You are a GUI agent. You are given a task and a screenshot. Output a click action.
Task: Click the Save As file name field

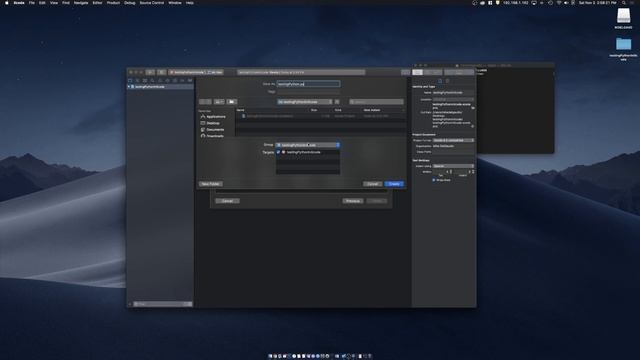click(x=309, y=84)
